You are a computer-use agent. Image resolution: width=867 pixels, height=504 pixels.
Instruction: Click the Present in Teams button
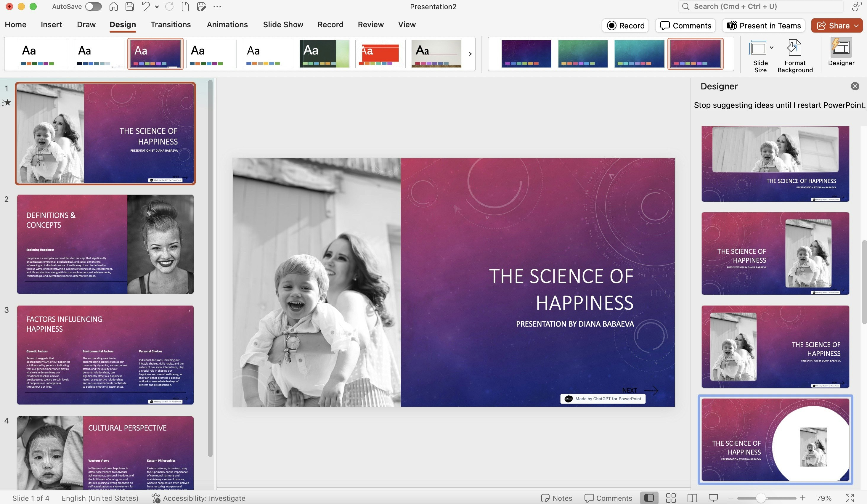pos(763,26)
